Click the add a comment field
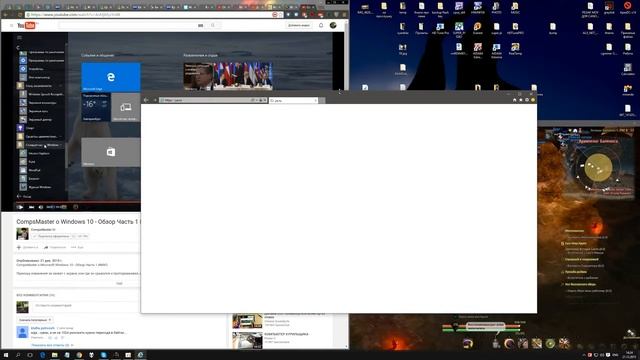Screen dimensions: 640x360 86,306
